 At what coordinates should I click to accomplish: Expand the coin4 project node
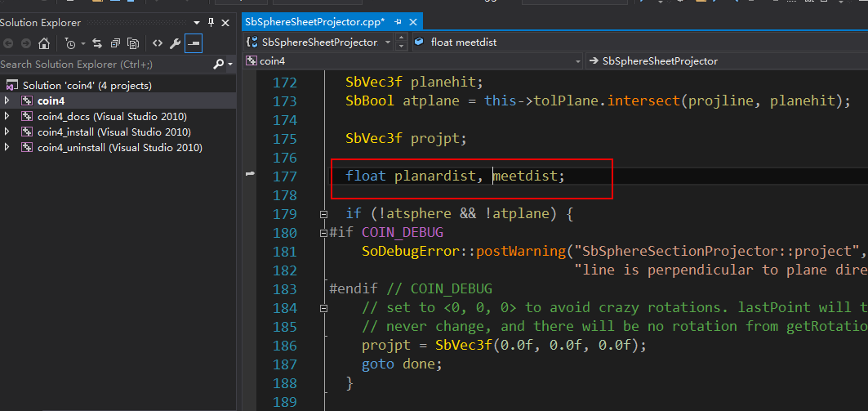(7, 101)
